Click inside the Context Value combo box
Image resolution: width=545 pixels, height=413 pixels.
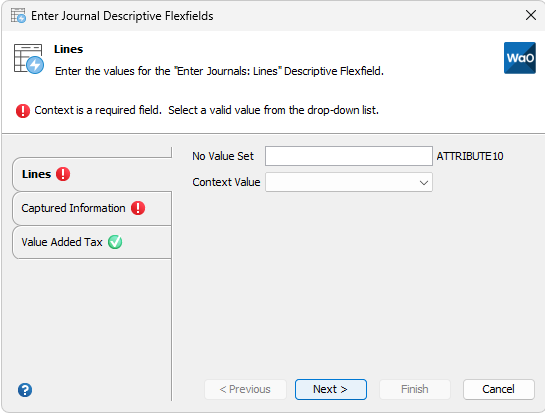point(349,182)
